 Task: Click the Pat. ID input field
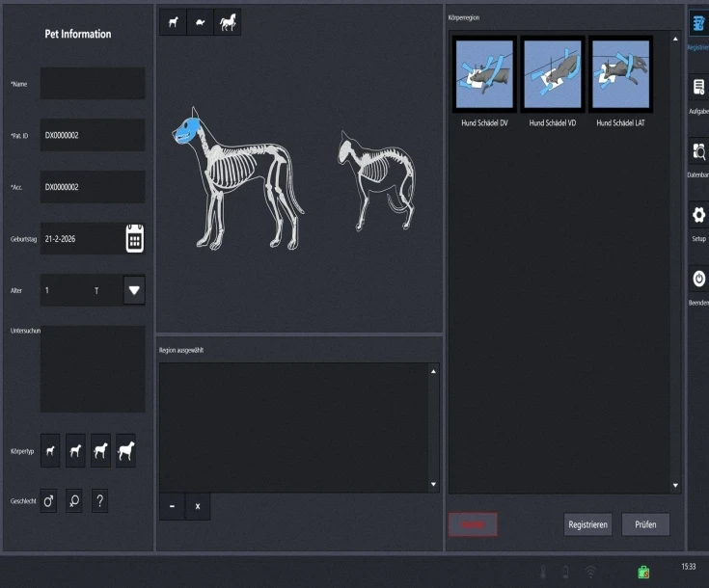tap(93, 135)
